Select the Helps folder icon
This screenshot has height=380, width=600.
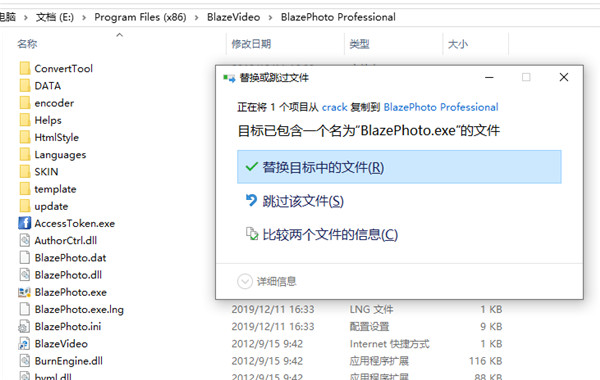pos(24,120)
